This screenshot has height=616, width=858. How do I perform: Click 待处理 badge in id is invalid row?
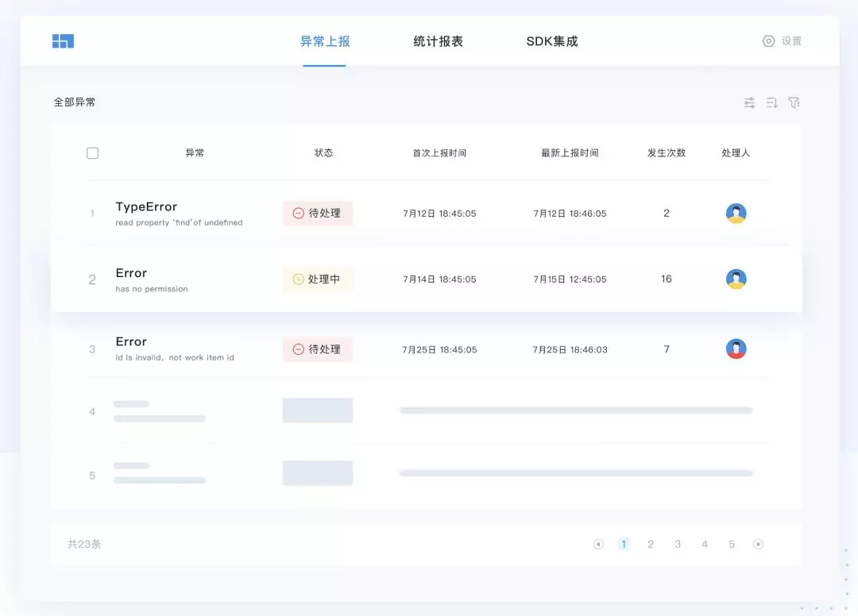coord(318,349)
